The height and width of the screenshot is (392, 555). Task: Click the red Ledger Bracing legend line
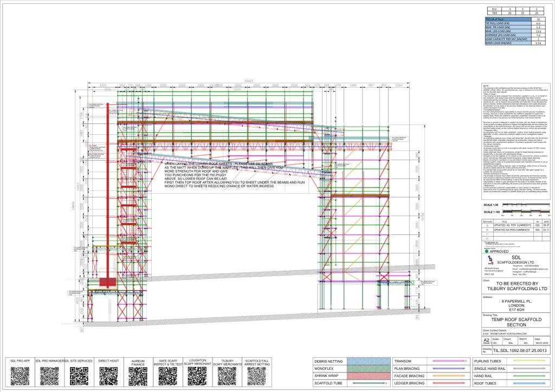[449, 383]
